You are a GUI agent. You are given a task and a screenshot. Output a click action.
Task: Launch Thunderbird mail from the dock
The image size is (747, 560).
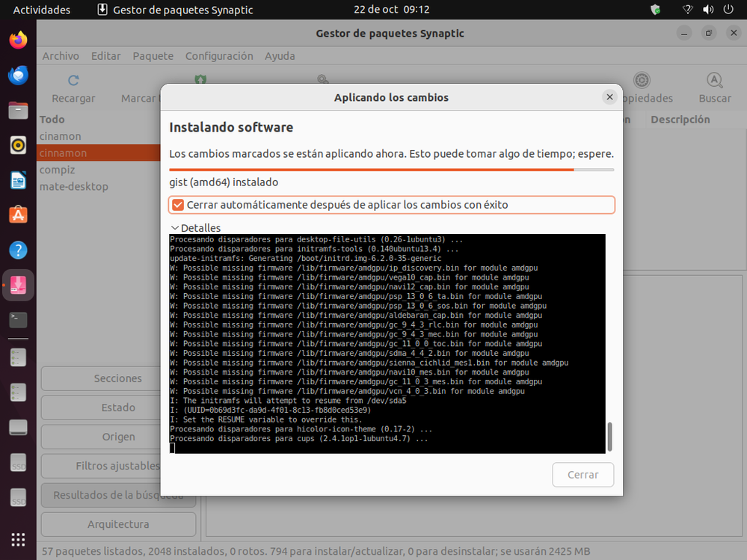pos(18,76)
